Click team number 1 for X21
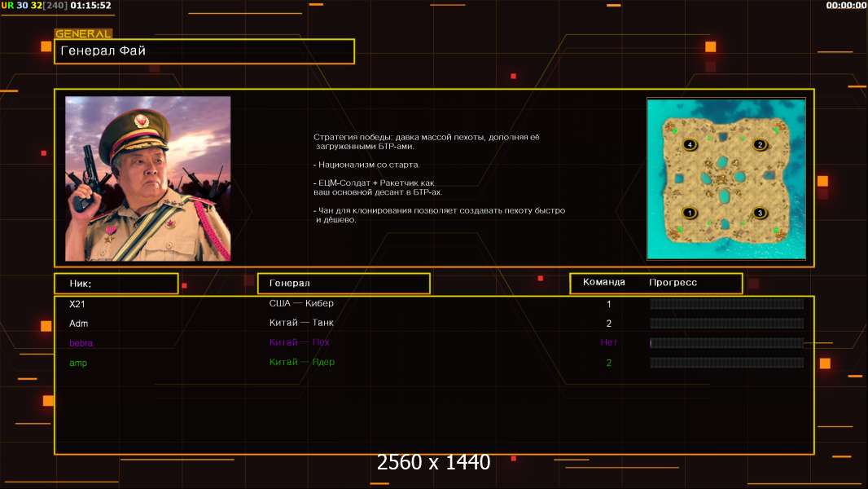The width and height of the screenshot is (868, 489). click(x=609, y=304)
